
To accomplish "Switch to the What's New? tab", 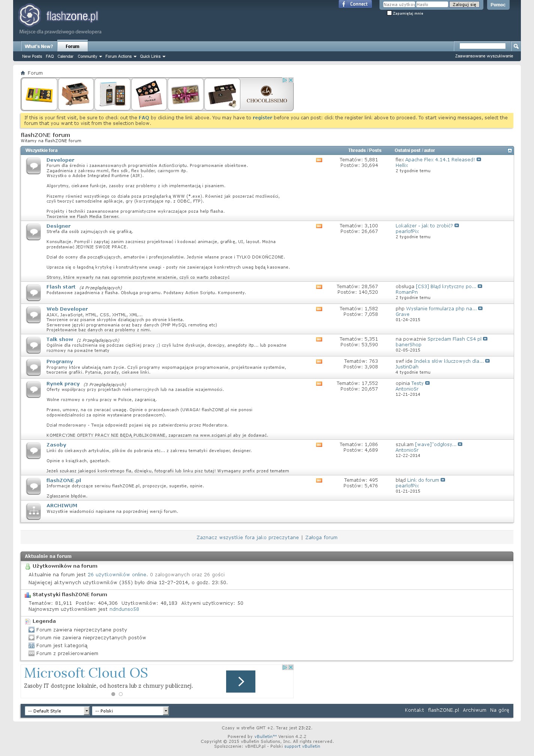I will (x=39, y=47).
